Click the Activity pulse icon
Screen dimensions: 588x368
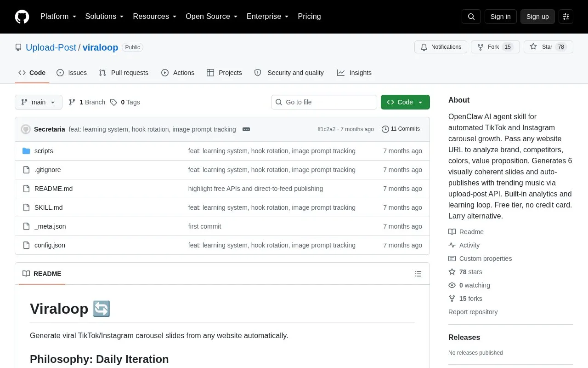[452, 245]
